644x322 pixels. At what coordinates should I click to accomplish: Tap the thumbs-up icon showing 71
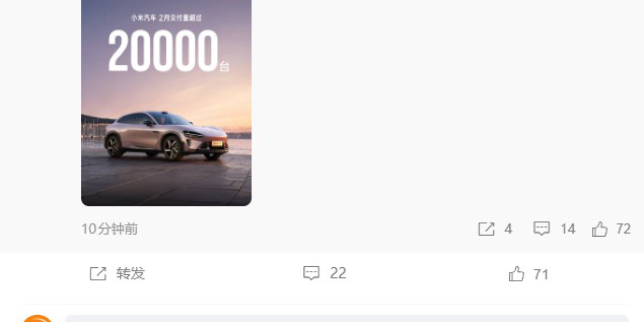[517, 274]
